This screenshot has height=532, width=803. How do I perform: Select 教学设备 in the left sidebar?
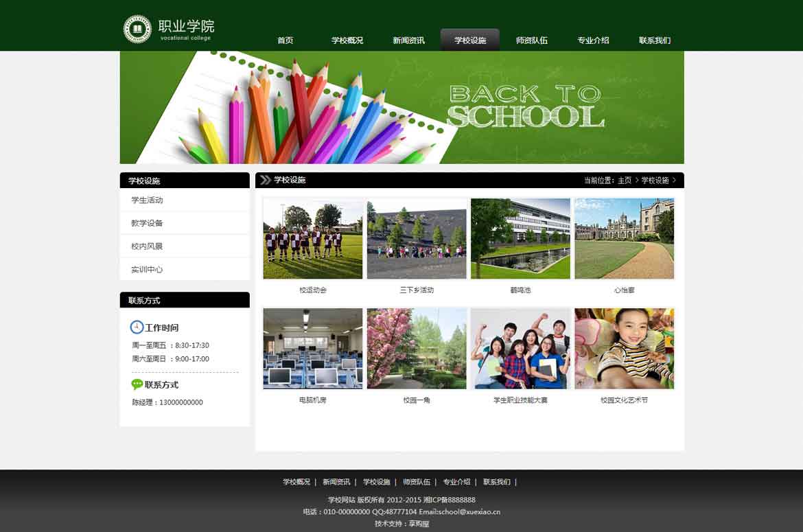pos(185,223)
